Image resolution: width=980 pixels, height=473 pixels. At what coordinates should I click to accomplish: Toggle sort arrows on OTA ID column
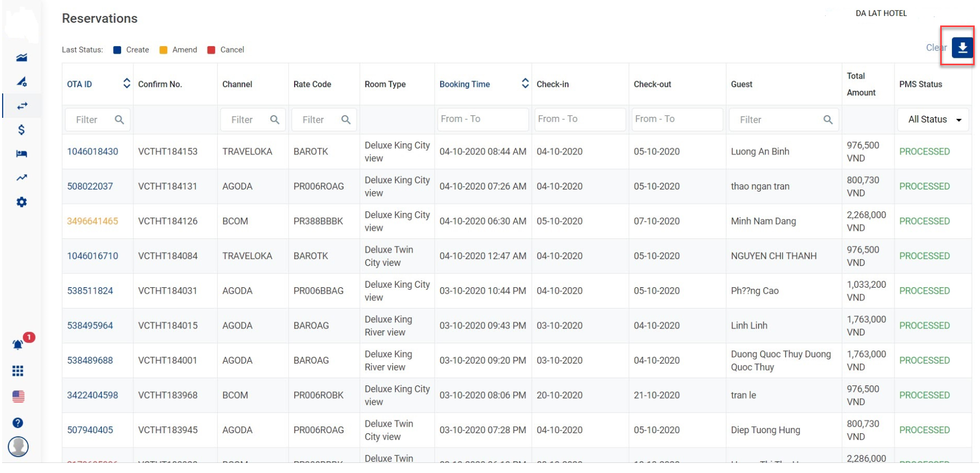point(126,83)
